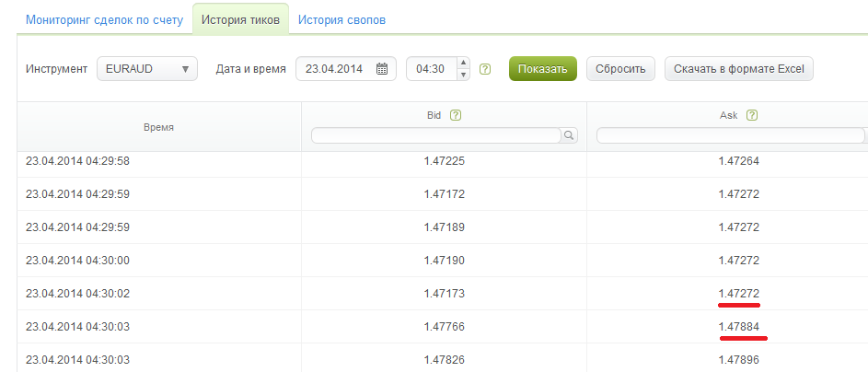Select Bid value 1.47173
Viewport: 868px width, 372px height.
click(x=444, y=294)
